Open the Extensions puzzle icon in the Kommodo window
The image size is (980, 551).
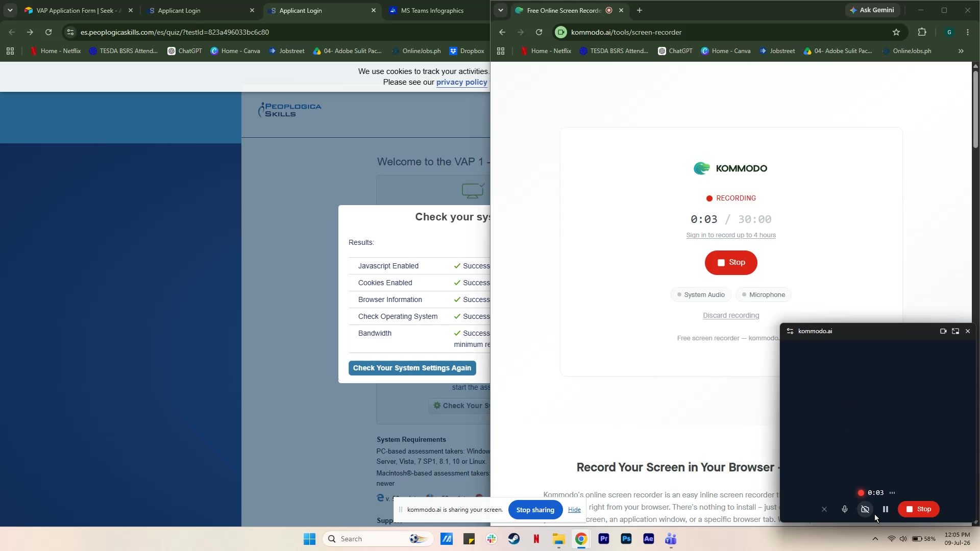[x=922, y=32]
